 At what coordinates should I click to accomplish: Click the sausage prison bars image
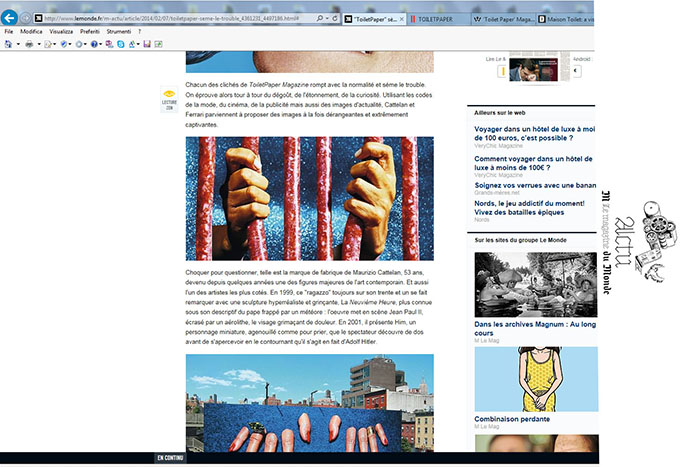coord(310,199)
